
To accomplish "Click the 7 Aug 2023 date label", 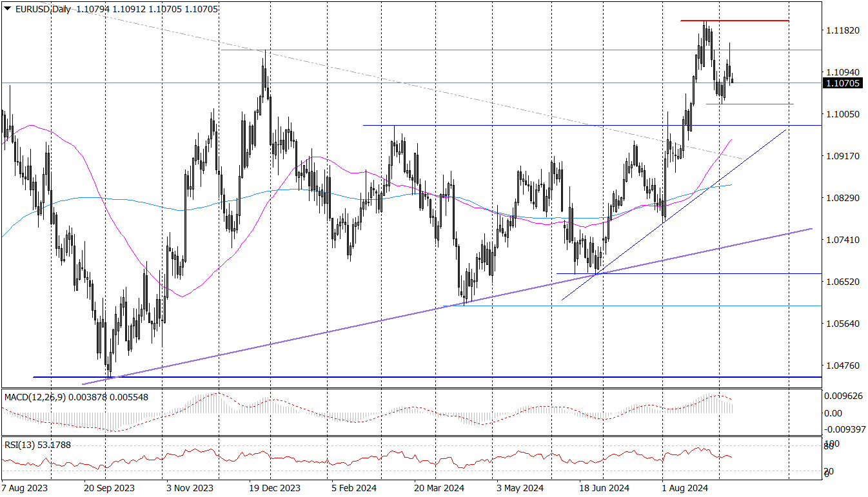I will pos(23,489).
